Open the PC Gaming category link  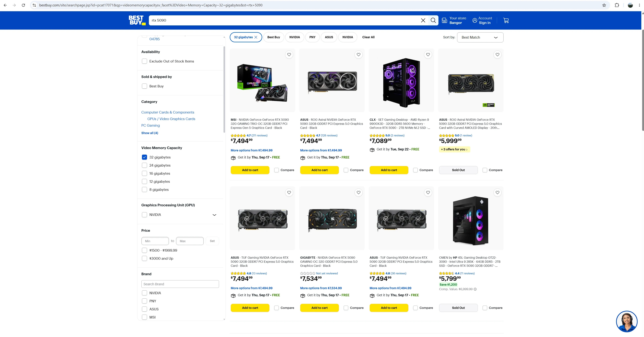pyautogui.click(x=151, y=125)
